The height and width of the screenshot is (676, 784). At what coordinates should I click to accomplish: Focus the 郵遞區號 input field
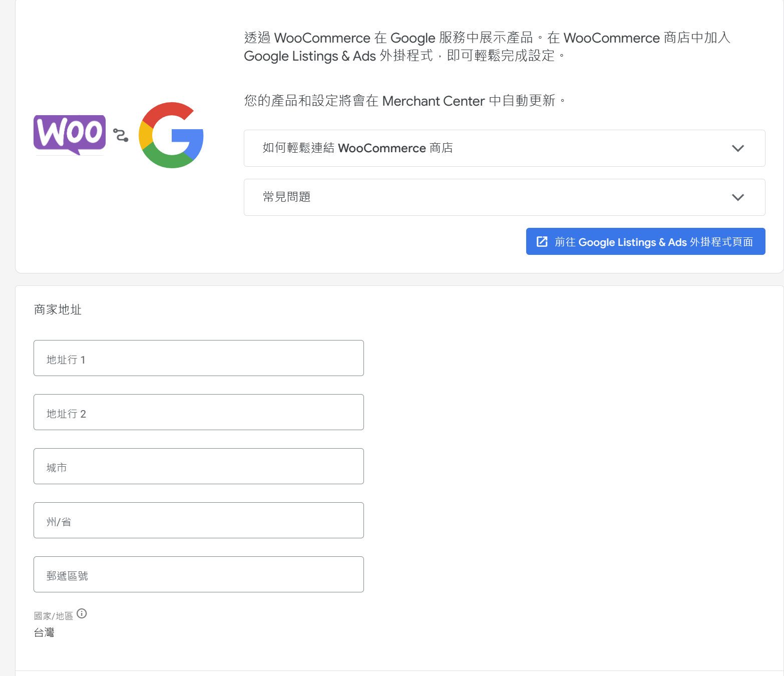pos(199,574)
